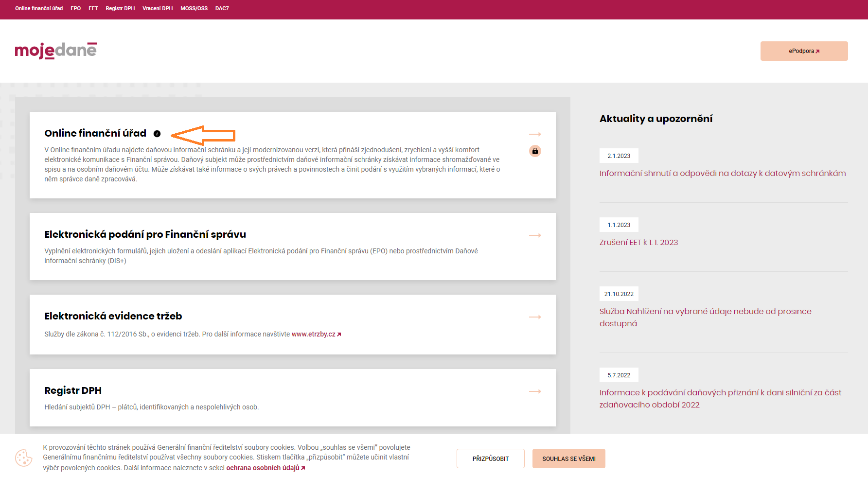Open news about datové schránky shrnutí
Viewport: 868px width, 477px height.
723,173
